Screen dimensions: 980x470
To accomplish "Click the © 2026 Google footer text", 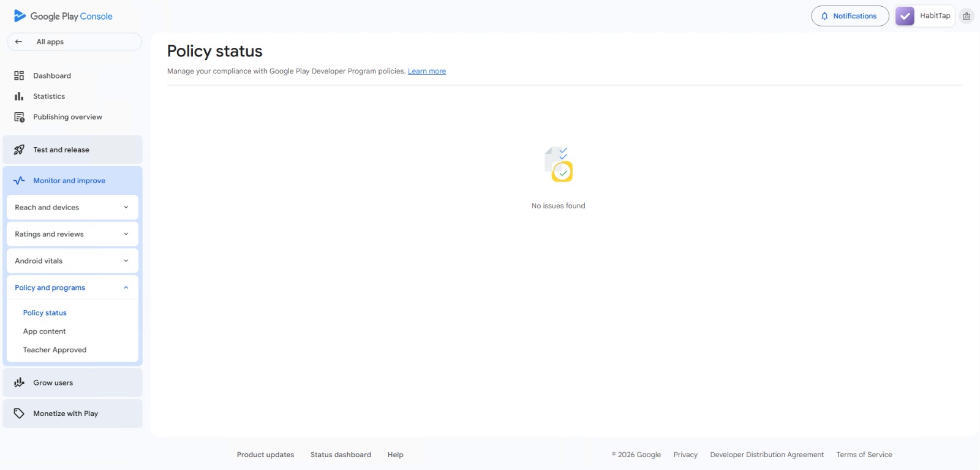I will point(636,455).
